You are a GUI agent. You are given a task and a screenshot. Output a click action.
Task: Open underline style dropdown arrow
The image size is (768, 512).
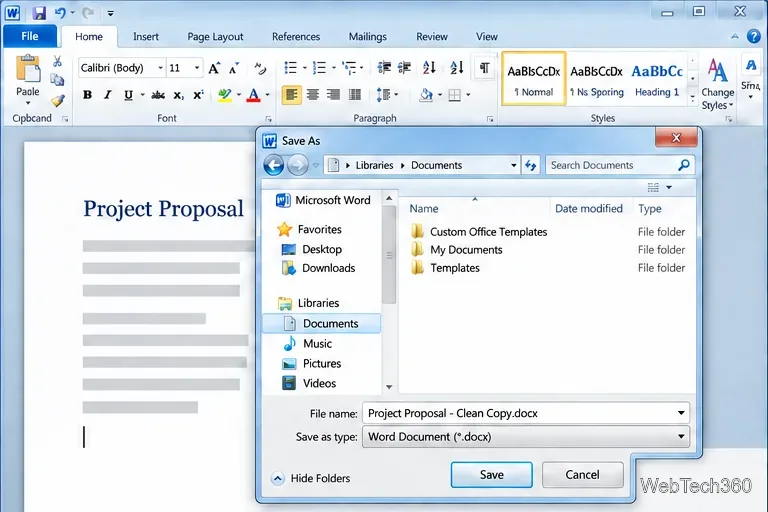pos(143,95)
